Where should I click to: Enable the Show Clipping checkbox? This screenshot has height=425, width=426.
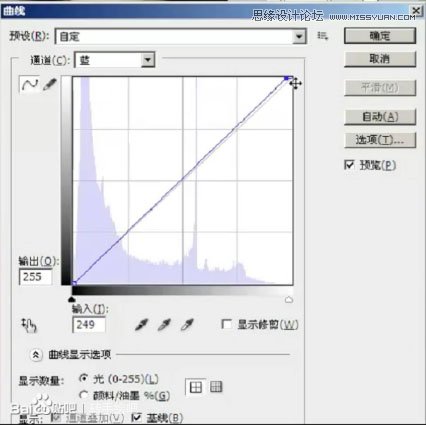click(x=227, y=324)
